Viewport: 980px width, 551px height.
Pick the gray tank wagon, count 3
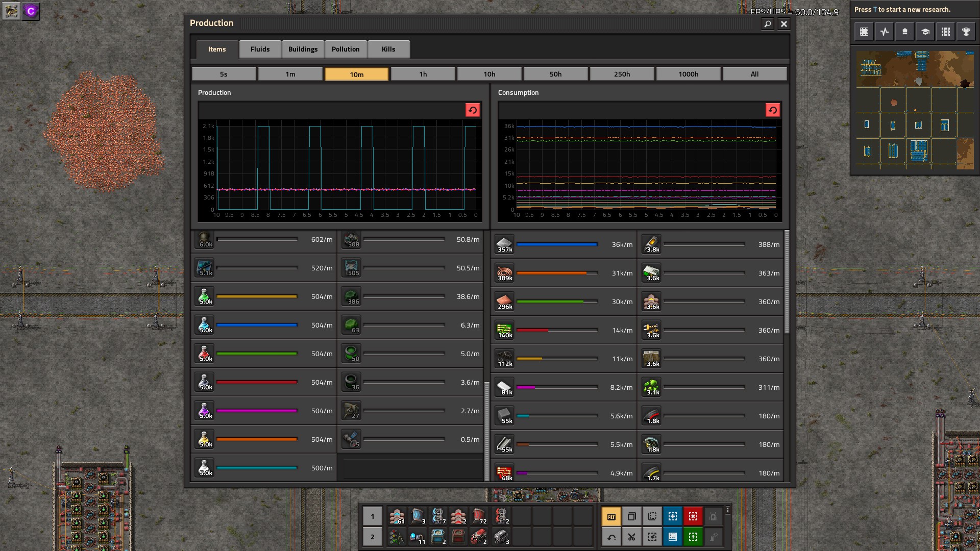coord(501,537)
